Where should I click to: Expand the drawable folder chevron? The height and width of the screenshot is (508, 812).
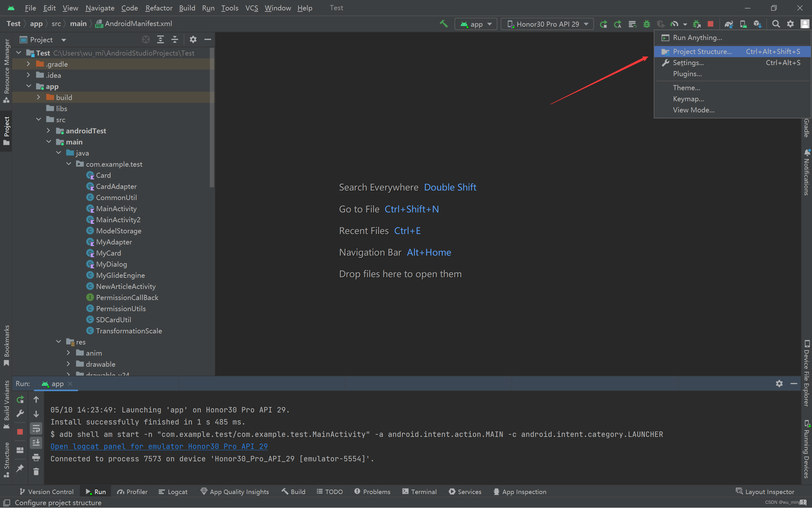point(69,364)
